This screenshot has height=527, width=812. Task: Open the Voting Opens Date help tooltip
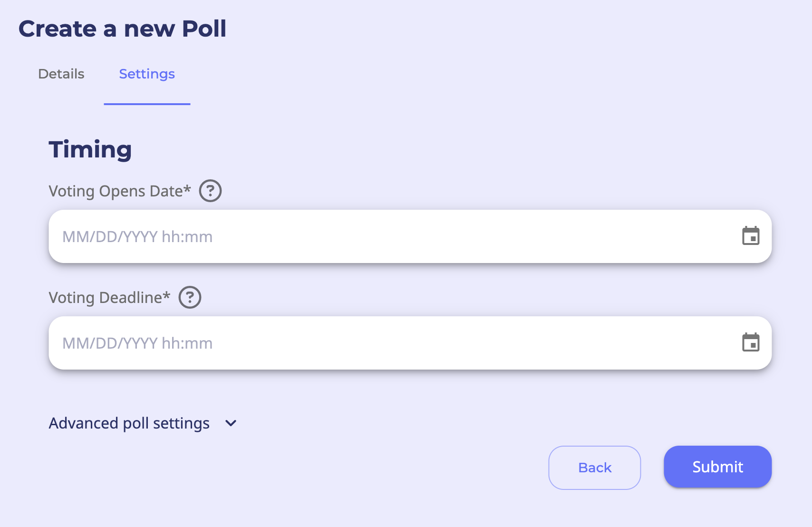(210, 191)
